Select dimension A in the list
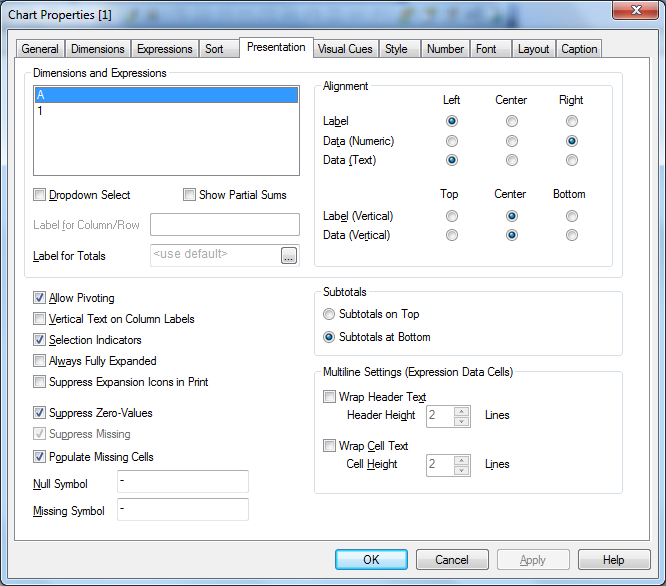The image size is (666, 586). click(x=166, y=95)
